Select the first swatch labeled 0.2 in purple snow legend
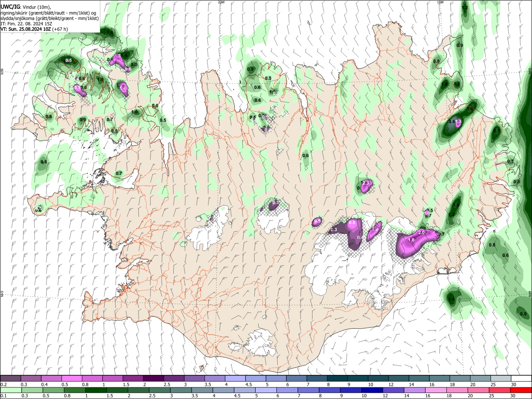532x399 pixels. coord(10,379)
